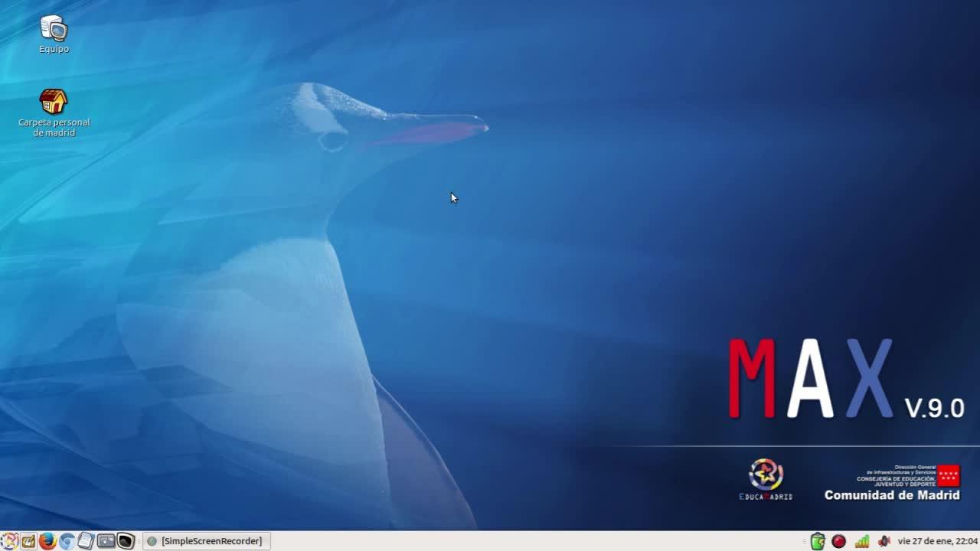Launch the terminal from the taskbar
The image size is (980, 551).
click(x=126, y=541)
